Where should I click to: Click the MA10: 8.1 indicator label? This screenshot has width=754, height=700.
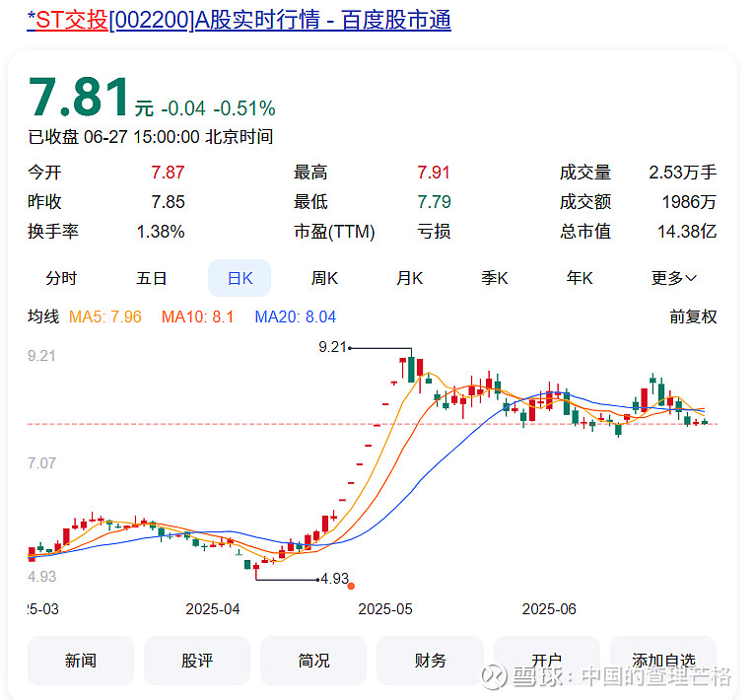198,316
